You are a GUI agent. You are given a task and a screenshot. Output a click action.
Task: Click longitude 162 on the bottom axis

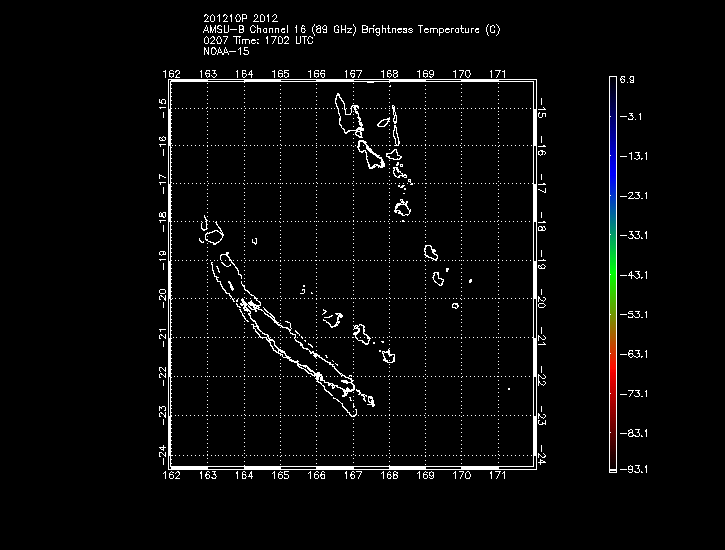click(172, 475)
